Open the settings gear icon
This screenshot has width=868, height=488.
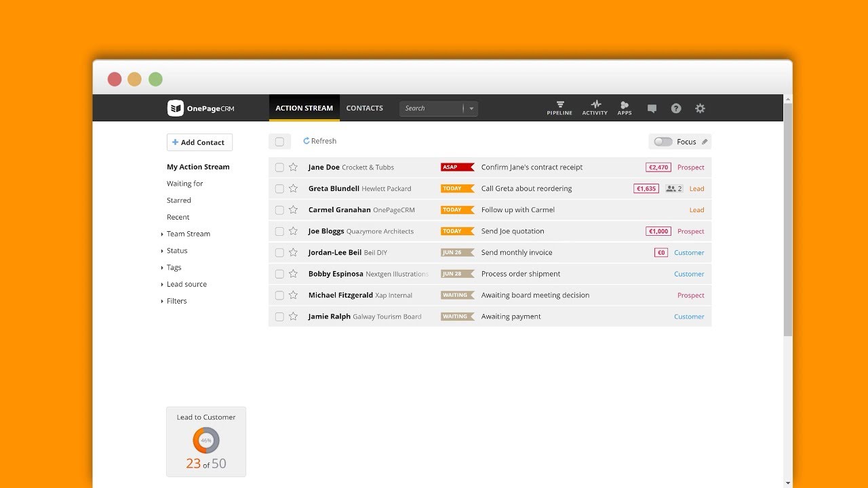701,108
